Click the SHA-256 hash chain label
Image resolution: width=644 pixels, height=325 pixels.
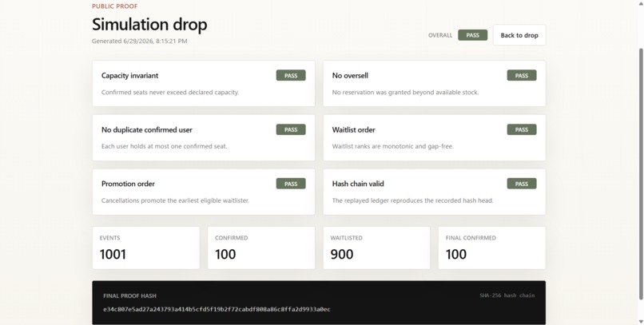507,295
